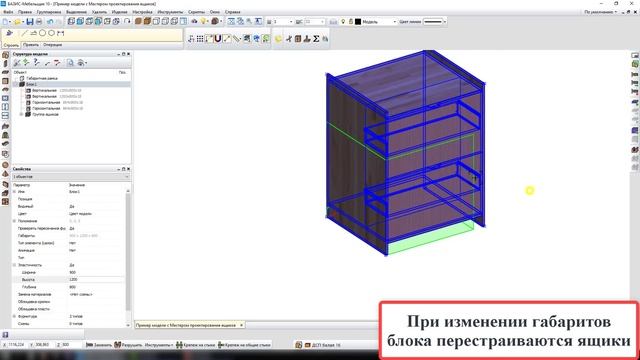Click the yellow icon left of the plane icon
This screenshot has height=360, width=640.
pos(278,39)
